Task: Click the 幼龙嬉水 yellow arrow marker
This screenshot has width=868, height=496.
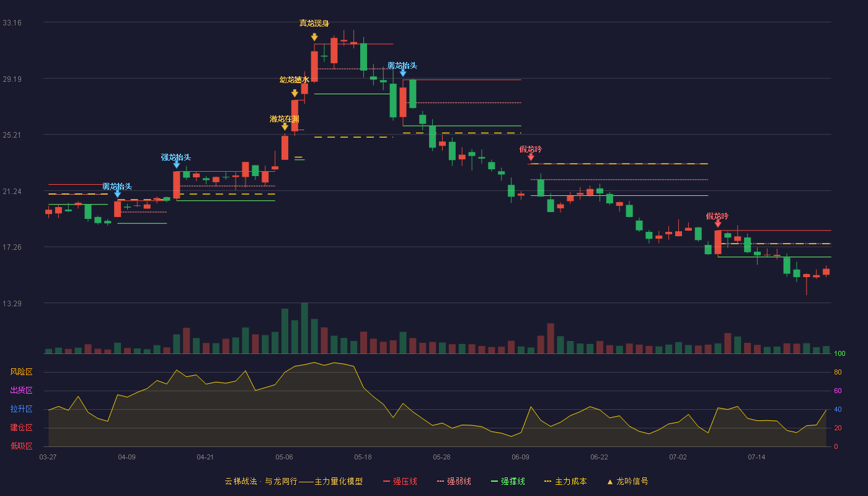Action: coord(294,94)
